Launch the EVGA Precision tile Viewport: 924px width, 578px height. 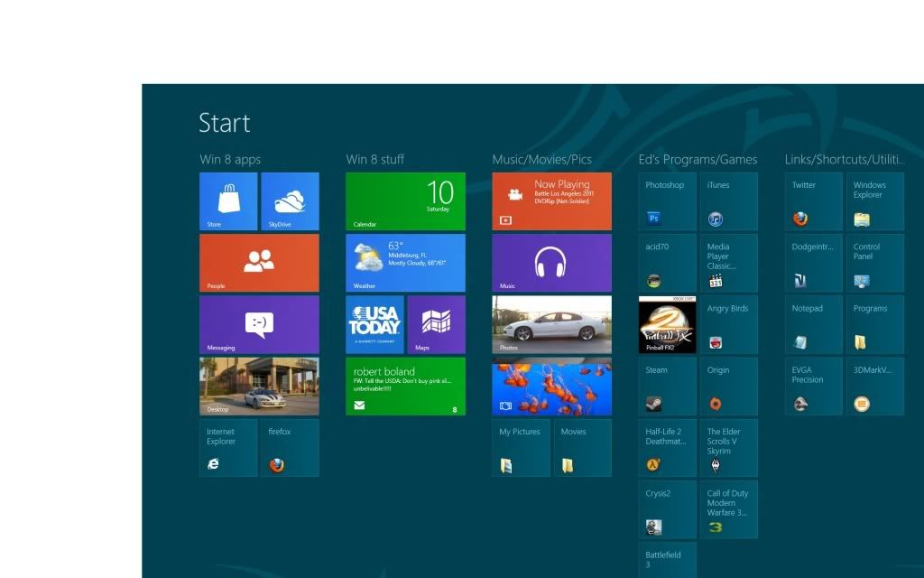(814, 387)
